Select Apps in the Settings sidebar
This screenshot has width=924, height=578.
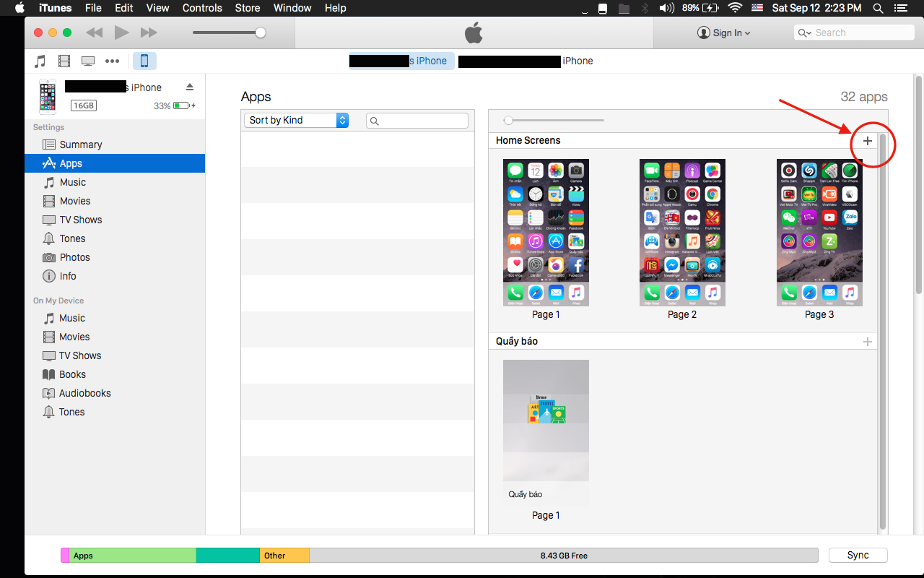point(115,163)
